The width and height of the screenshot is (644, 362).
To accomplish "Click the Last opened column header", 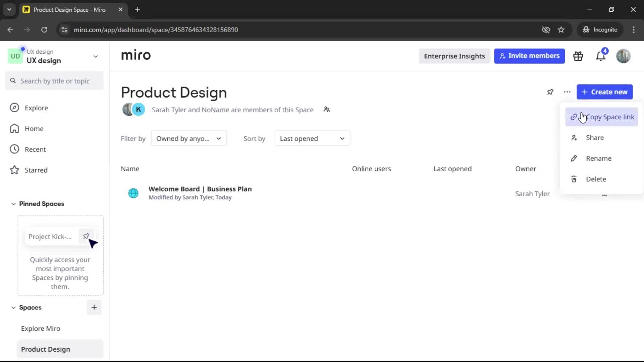I will coord(452,169).
